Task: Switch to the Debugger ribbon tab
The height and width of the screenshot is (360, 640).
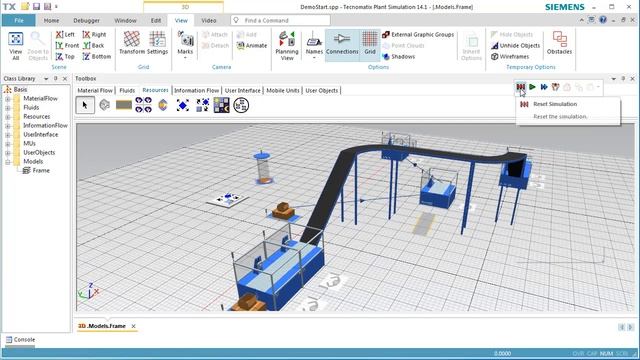Action: coord(87,20)
